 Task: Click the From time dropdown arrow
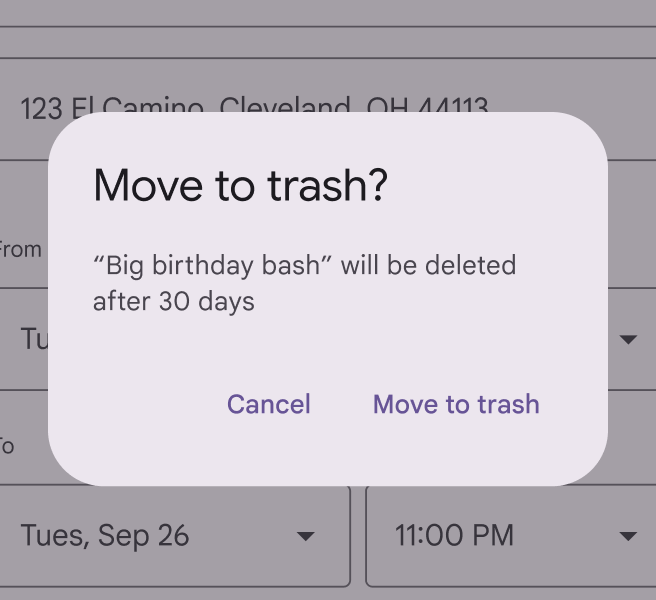(x=628, y=340)
